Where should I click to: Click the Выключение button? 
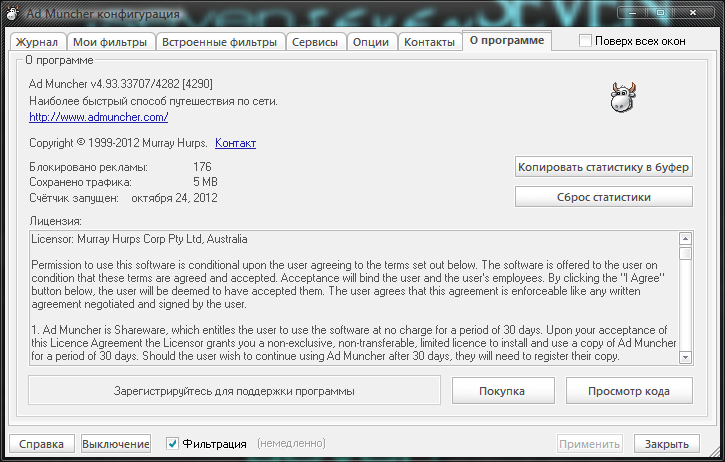coord(116,444)
